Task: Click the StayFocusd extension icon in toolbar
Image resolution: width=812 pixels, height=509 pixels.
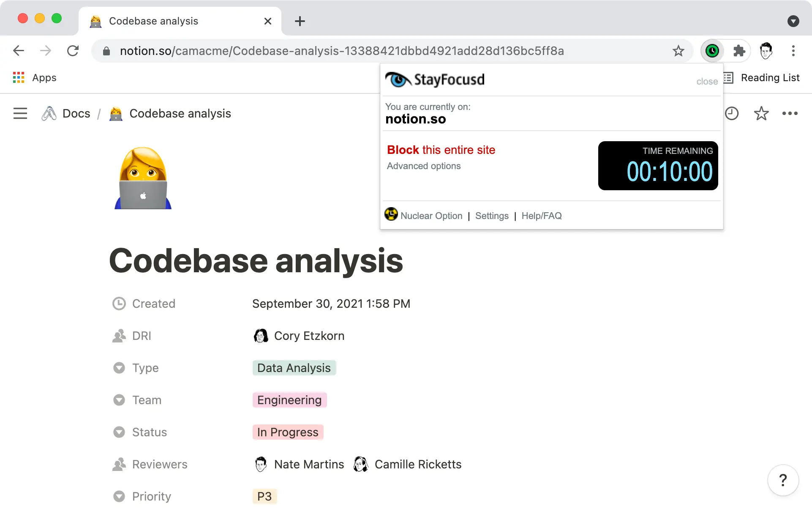Action: (712, 51)
